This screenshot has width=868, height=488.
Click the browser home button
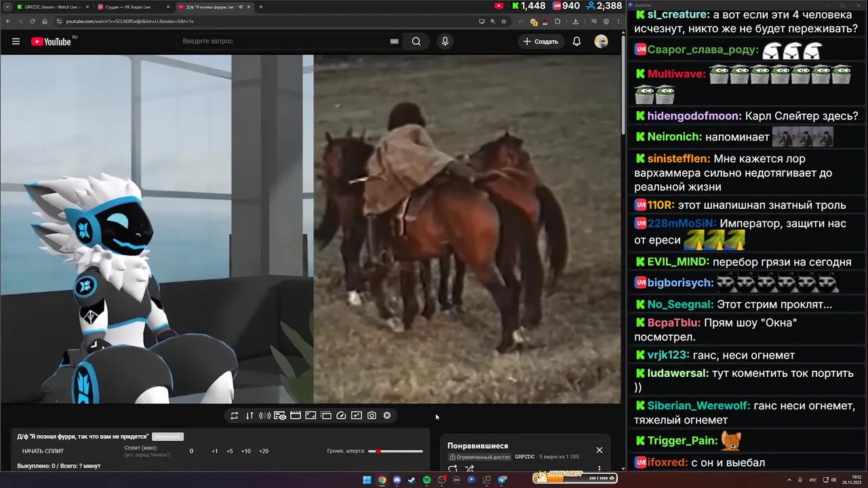[45, 21]
